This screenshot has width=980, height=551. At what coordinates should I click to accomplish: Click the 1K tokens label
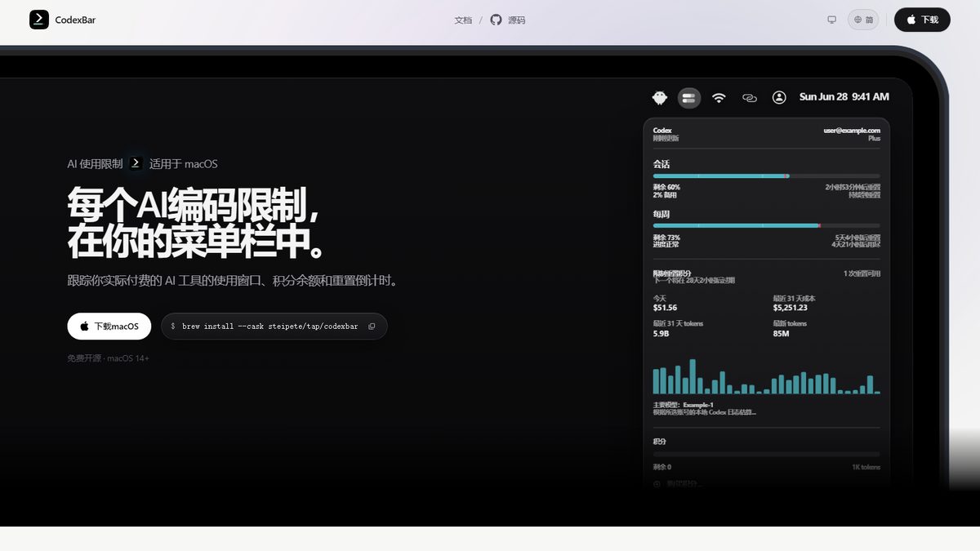click(x=866, y=467)
